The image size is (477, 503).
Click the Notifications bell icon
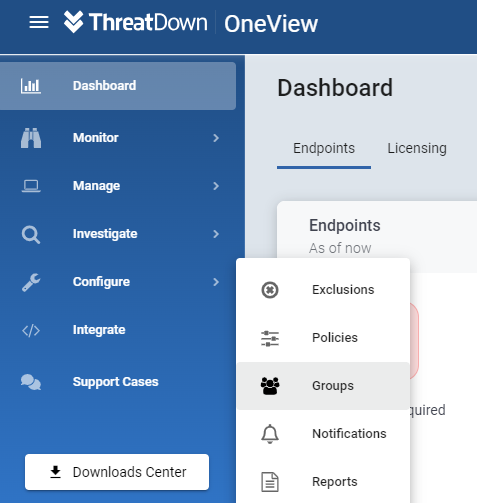click(x=270, y=434)
